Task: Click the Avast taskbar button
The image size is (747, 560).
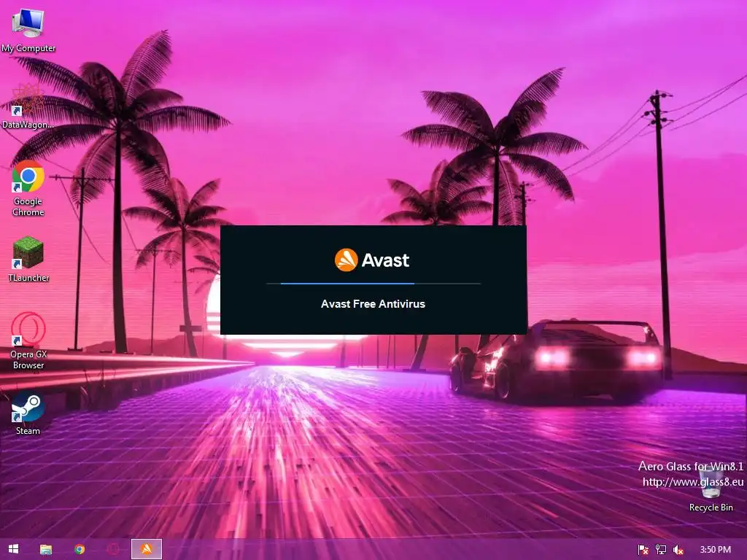Action: click(x=147, y=549)
